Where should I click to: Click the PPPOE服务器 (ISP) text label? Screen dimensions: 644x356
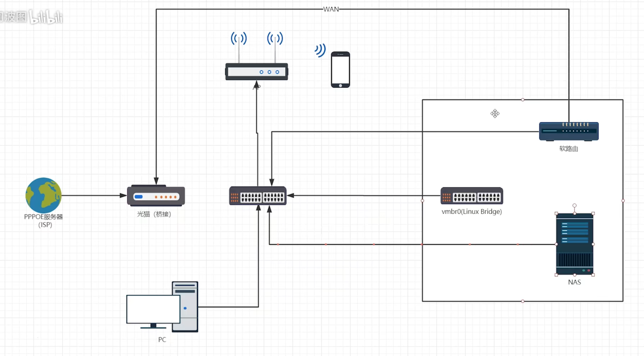pyautogui.click(x=43, y=220)
